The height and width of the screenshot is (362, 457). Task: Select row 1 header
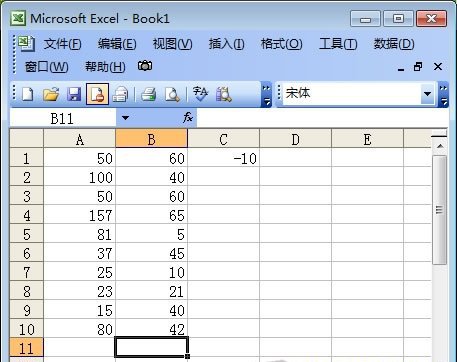[x=27, y=158]
